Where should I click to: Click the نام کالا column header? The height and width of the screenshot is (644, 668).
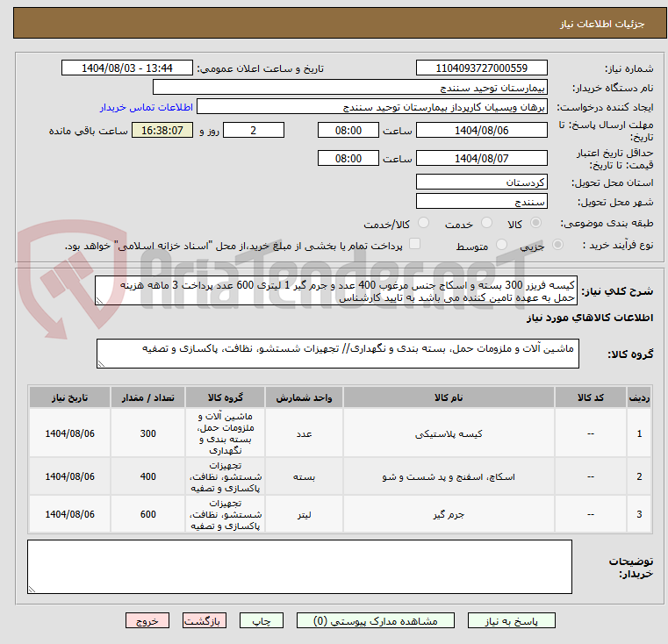pyautogui.click(x=449, y=397)
